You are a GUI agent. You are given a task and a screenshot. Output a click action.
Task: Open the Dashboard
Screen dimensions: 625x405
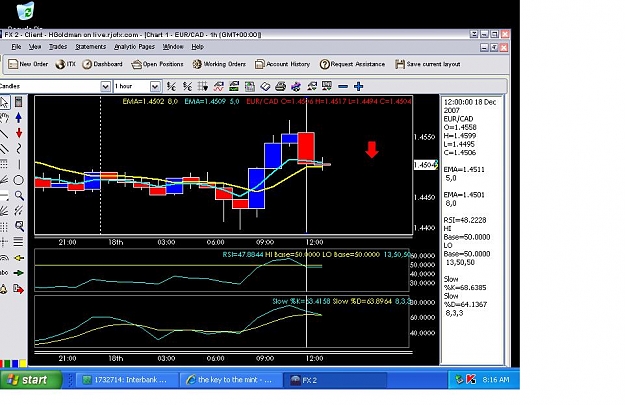click(102, 64)
